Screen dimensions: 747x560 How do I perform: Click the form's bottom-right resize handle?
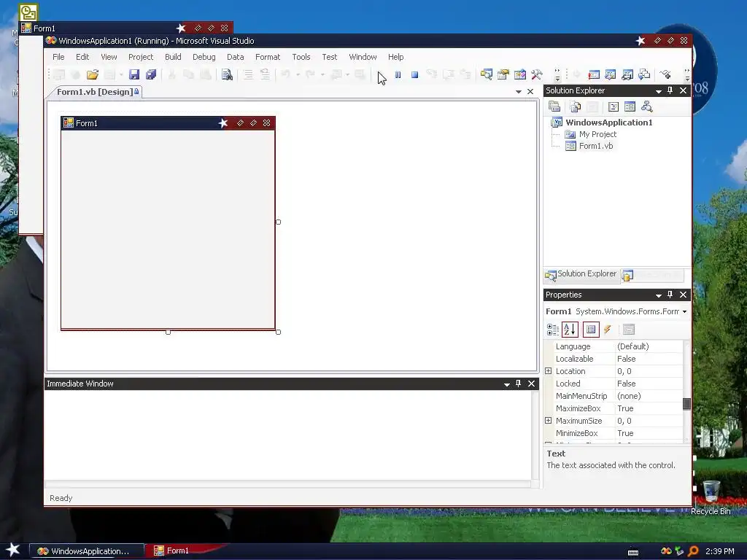[x=278, y=332]
